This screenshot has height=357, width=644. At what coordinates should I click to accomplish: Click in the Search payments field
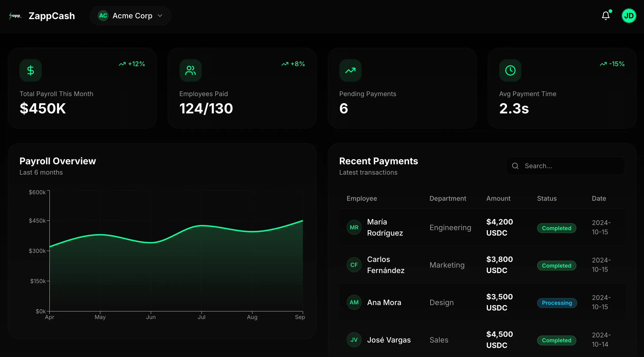point(571,166)
